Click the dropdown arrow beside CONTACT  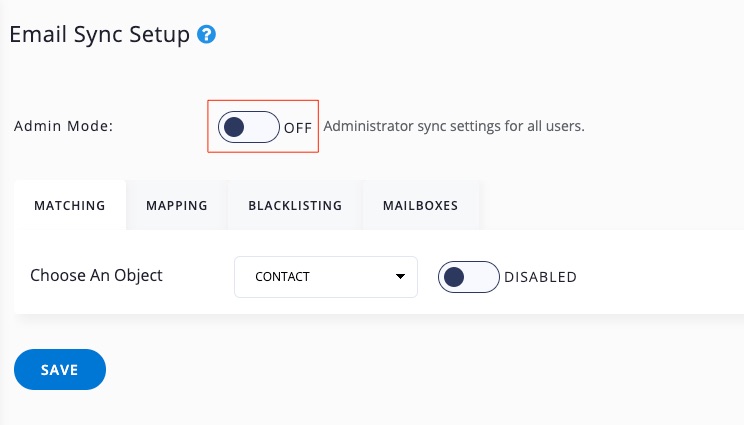pyautogui.click(x=400, y=276)
